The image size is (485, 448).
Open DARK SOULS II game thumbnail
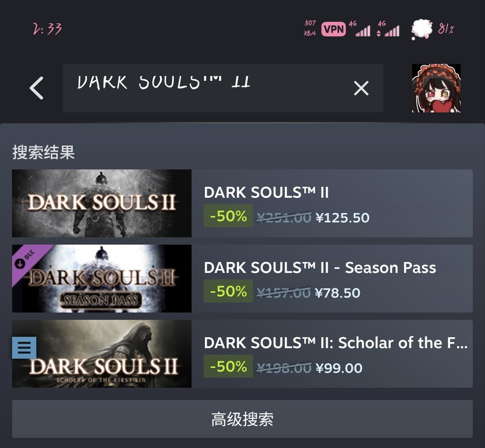point(102,203)
